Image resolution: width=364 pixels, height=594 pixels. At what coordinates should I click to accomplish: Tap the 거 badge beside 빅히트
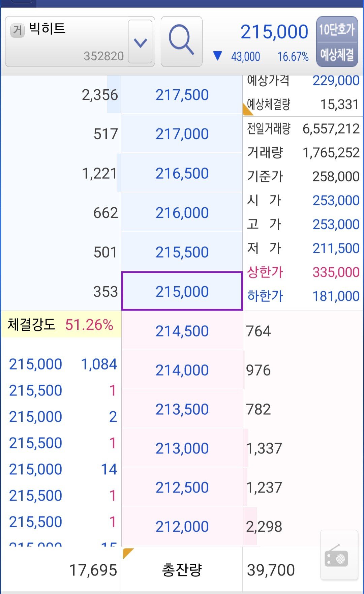click(x=18, y=31)
